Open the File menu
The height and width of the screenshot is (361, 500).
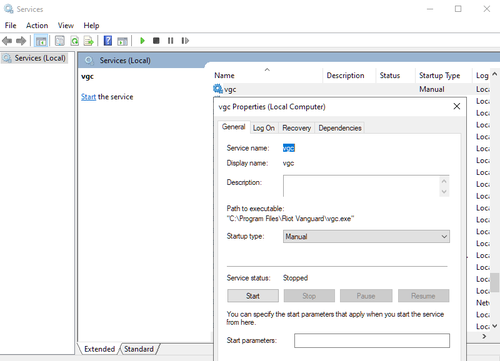pos(10,25)
